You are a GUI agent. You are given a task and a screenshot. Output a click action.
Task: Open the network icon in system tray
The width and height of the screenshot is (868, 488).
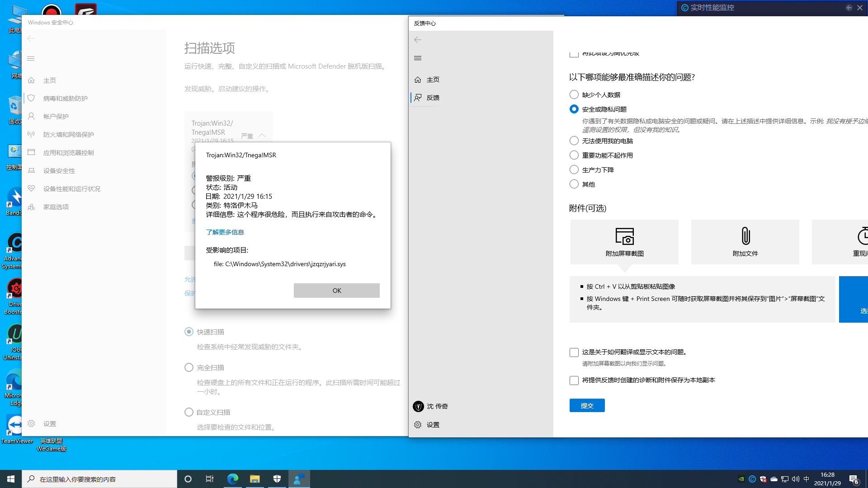pos(785,479)
